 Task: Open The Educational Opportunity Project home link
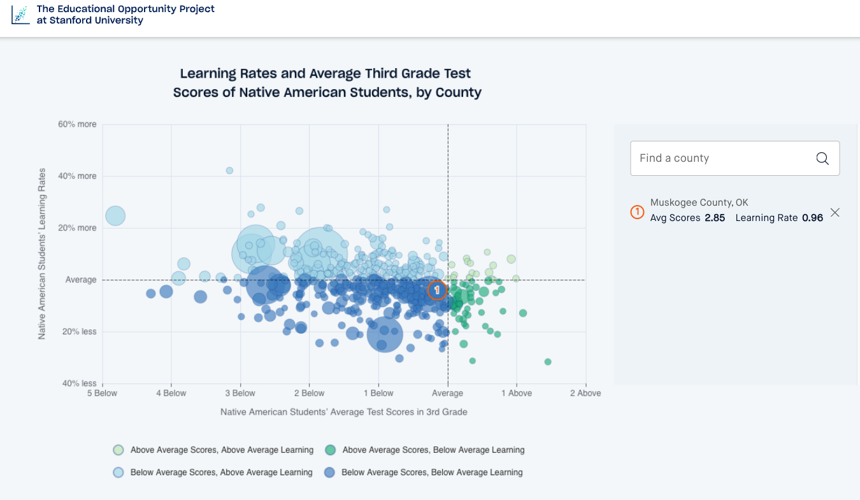125,15
